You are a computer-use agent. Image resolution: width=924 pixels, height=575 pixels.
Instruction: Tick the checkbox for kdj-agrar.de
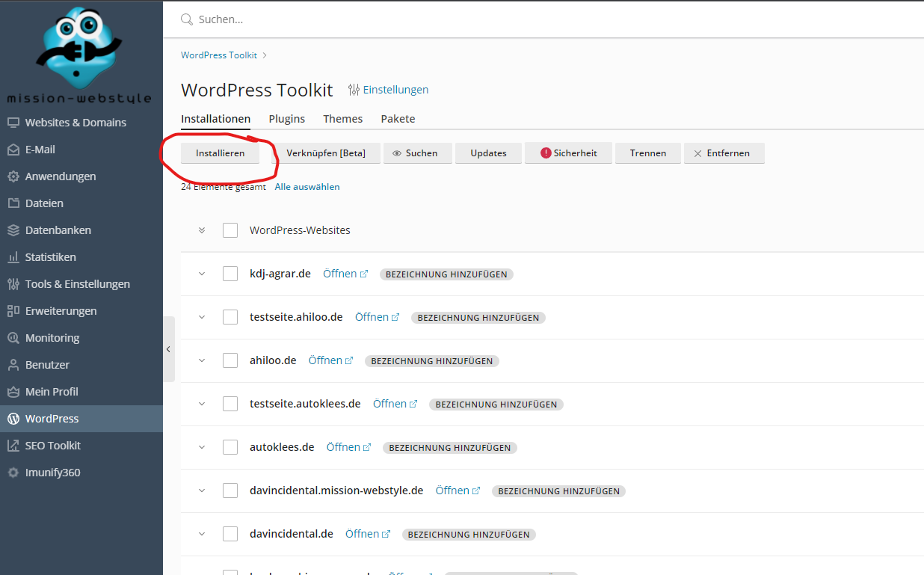pos(230,274)
